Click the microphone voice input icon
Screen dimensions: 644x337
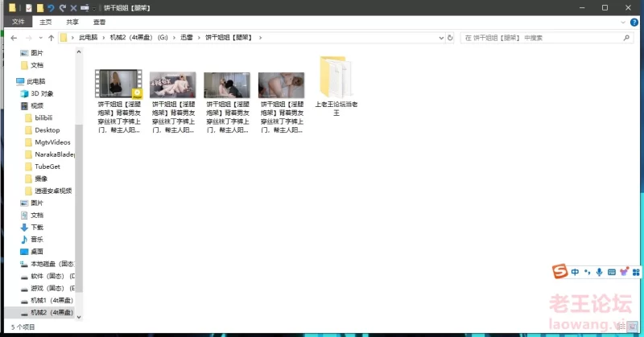(599, 272)
